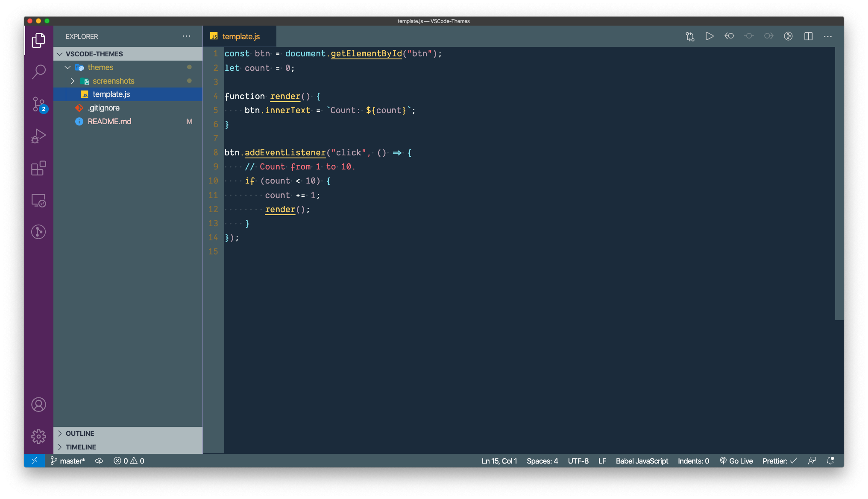Expand the OUTLINE section

80,433
